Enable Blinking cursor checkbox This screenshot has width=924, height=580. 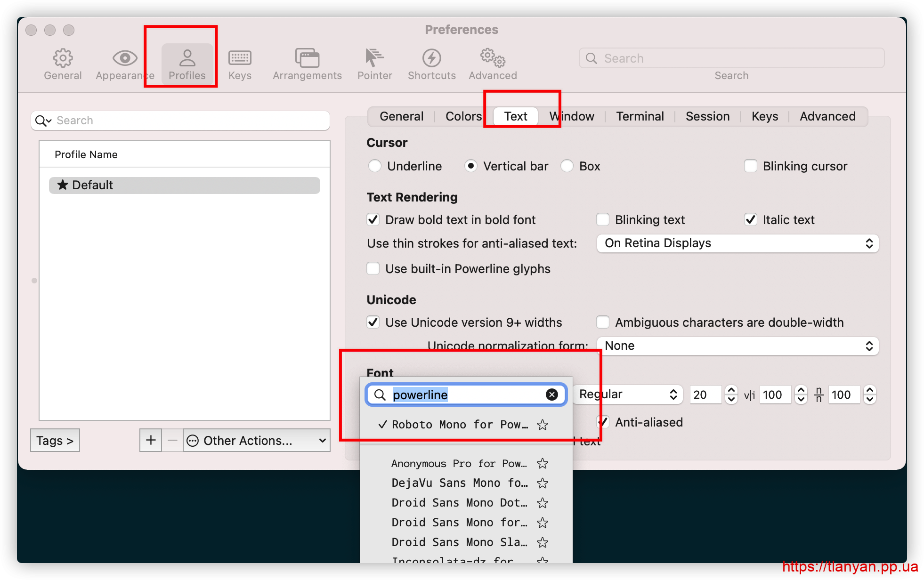(751, 166)
